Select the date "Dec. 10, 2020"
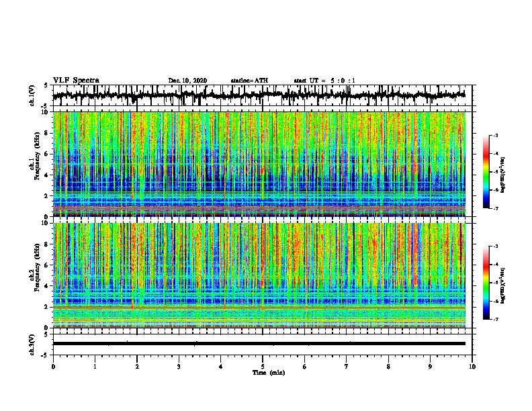 [x=187, y=81]
